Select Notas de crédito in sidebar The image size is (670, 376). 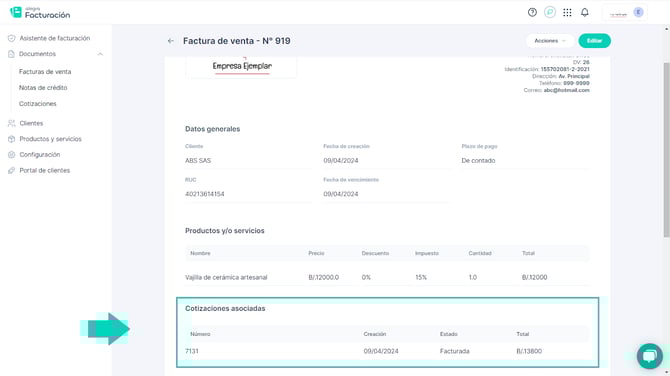[x=43, y=88]
